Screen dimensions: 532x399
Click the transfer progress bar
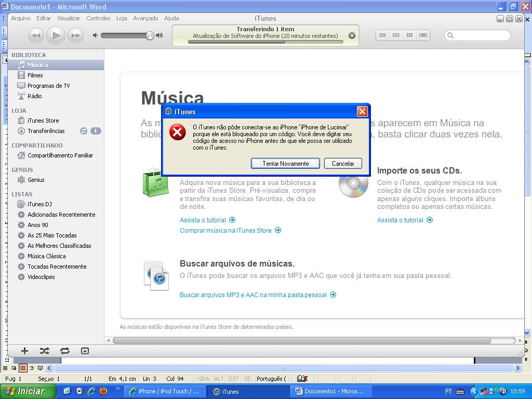coord(265,42)
